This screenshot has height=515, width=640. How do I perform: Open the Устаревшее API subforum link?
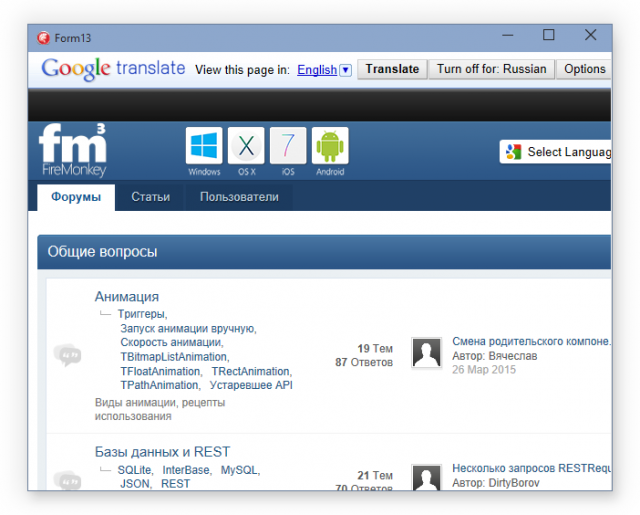click(251, 385)
